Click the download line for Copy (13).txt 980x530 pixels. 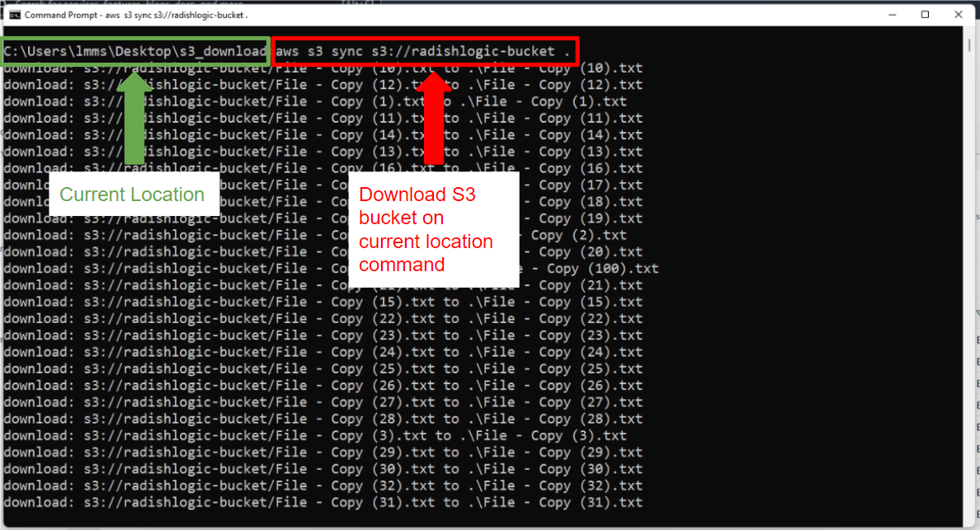[323, 152]
